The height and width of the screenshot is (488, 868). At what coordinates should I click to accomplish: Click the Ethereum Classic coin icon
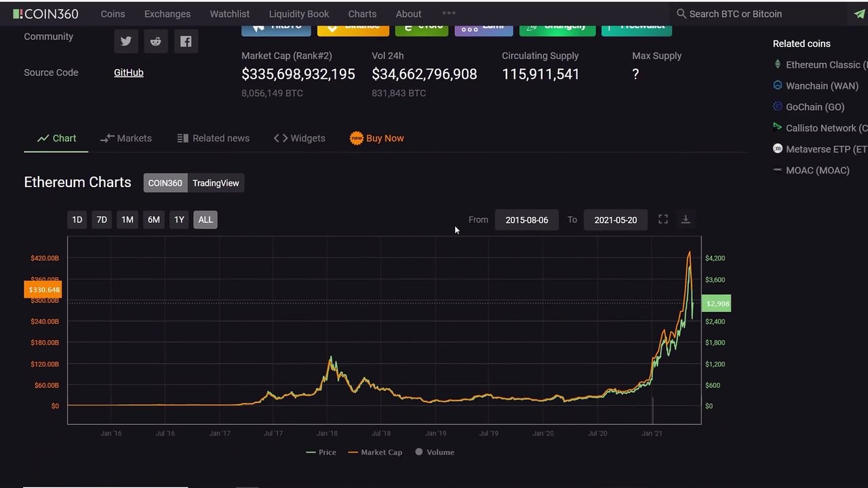tap(778, 64)
